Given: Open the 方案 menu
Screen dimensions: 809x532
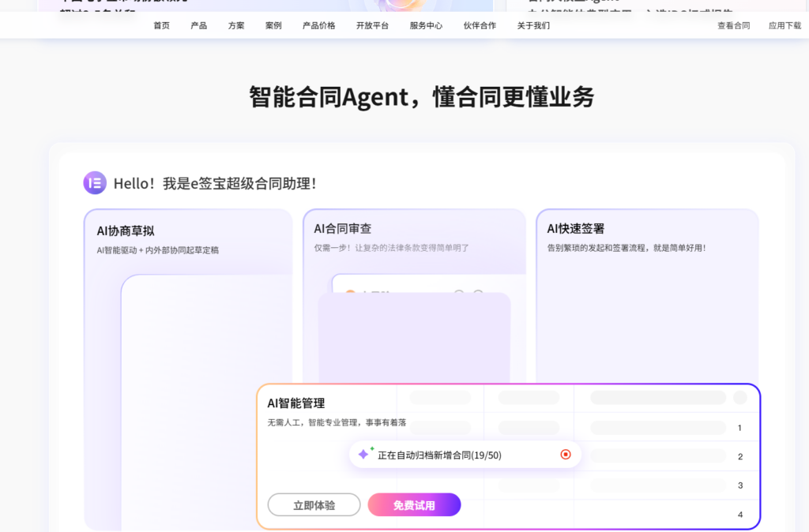Looking at the screenshot, I should (x=236, y=25).
